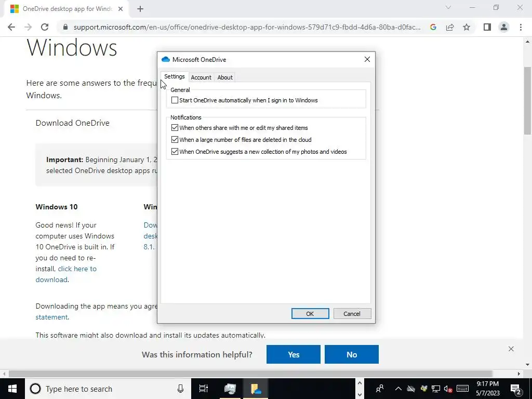Click the browser forward arrow
532x399 pixels.
[28, 27]
